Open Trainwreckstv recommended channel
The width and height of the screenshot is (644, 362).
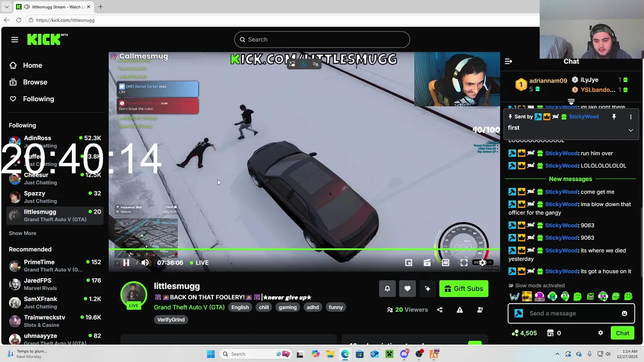coord(55,321)
